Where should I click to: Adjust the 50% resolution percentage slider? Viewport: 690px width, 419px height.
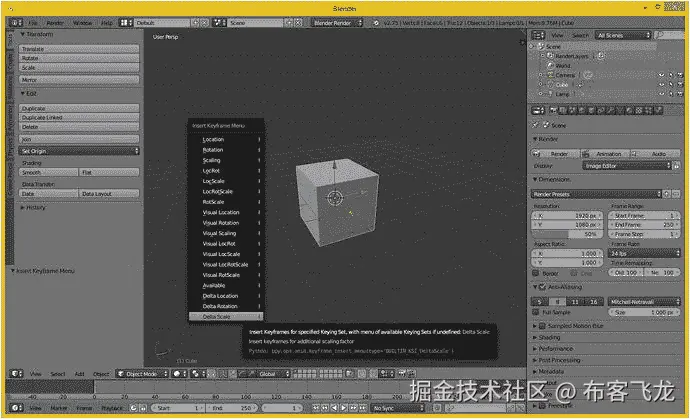[567, 235]
